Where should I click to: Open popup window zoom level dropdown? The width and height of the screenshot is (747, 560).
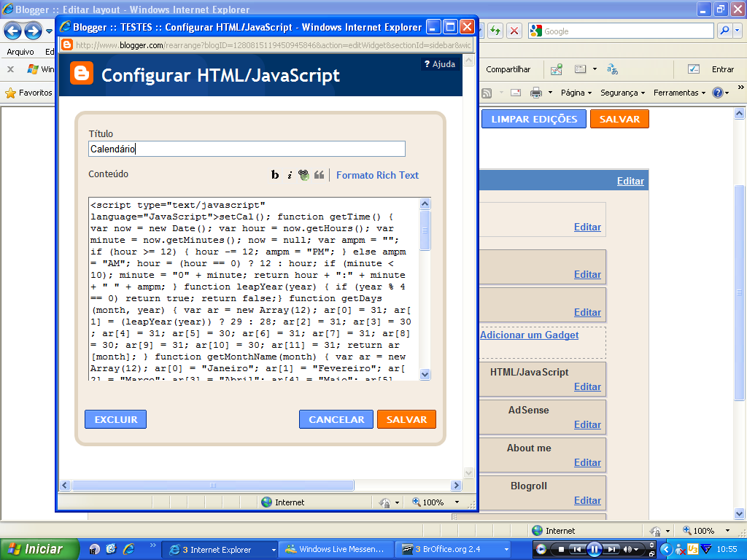pos(457,502)
